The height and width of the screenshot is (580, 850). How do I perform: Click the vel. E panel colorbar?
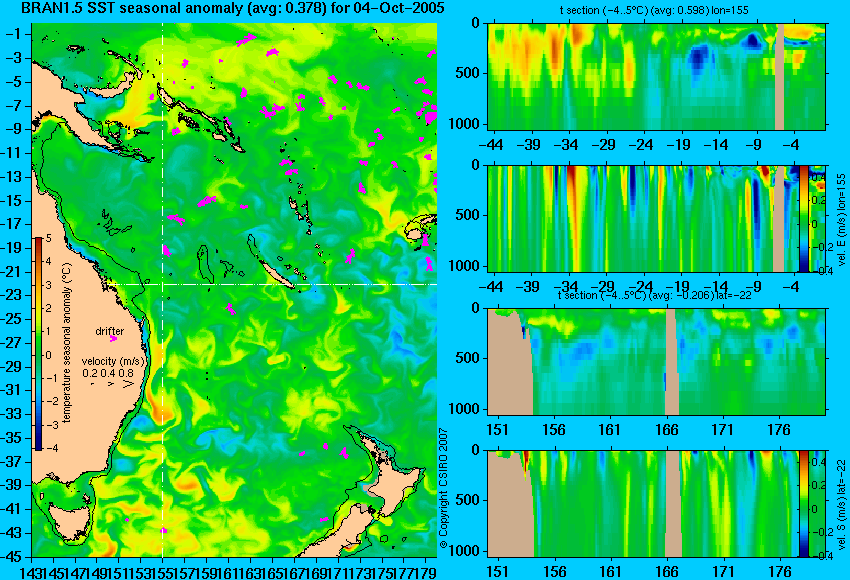tap(804, 218)
